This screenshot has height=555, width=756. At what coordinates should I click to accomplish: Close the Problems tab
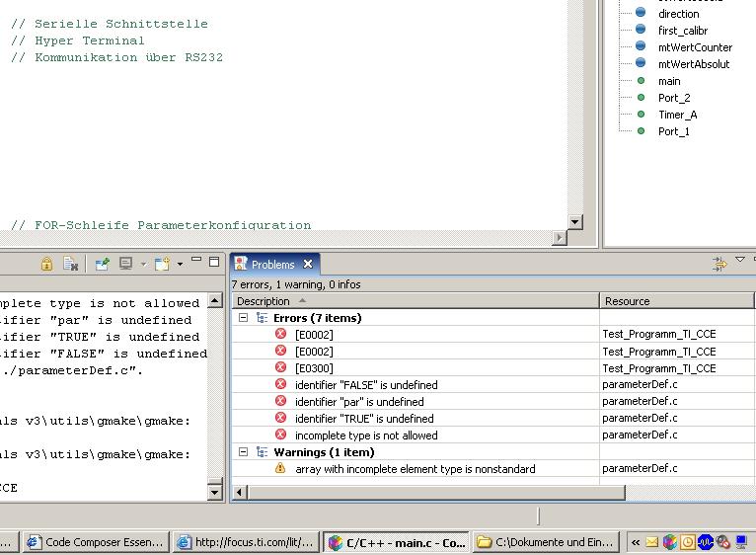coord(308,264)
